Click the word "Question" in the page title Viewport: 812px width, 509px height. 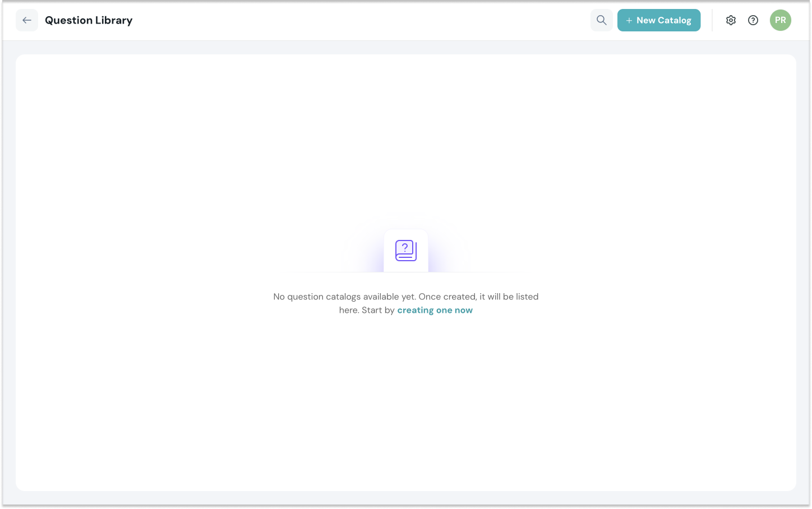point(68,20)
